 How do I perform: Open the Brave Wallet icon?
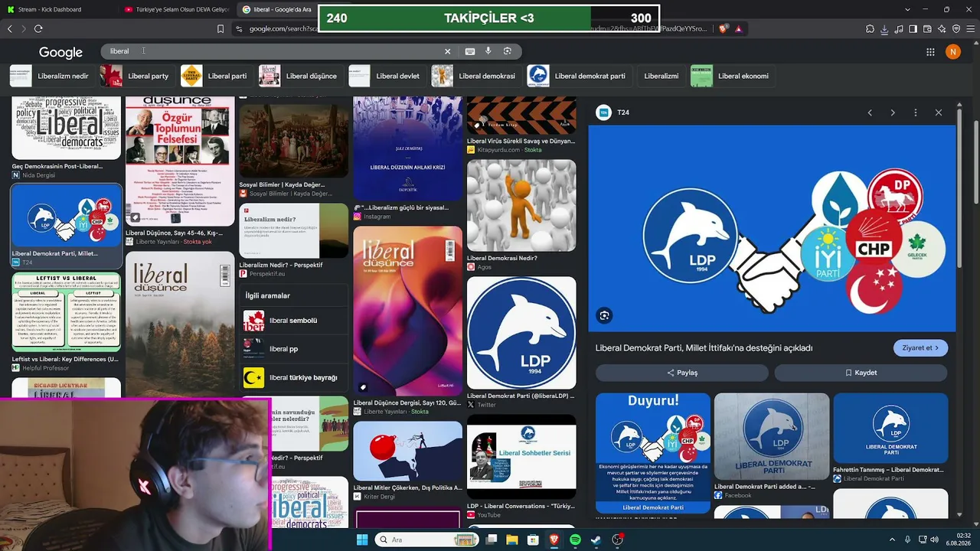pos(928,29)
